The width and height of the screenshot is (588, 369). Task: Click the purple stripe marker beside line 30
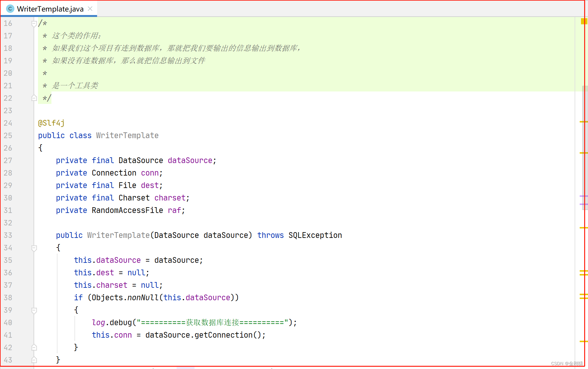pyautogui.click(x=584, y=196)
